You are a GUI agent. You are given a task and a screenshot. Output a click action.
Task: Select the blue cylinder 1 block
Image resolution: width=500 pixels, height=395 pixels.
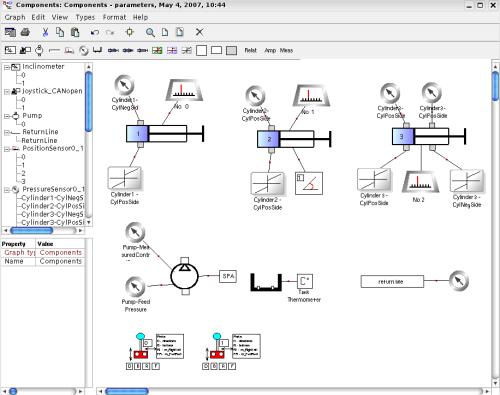click(x=137, y=134)
